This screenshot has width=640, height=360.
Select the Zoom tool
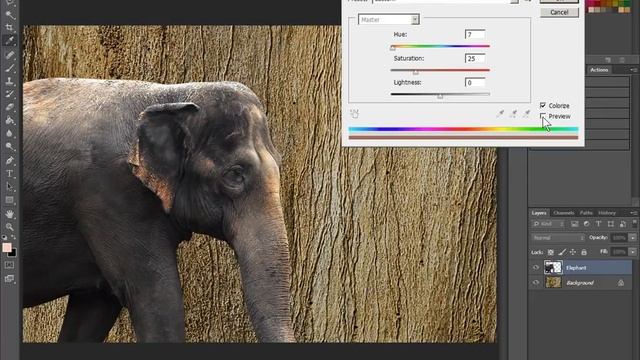coord(10,227)
